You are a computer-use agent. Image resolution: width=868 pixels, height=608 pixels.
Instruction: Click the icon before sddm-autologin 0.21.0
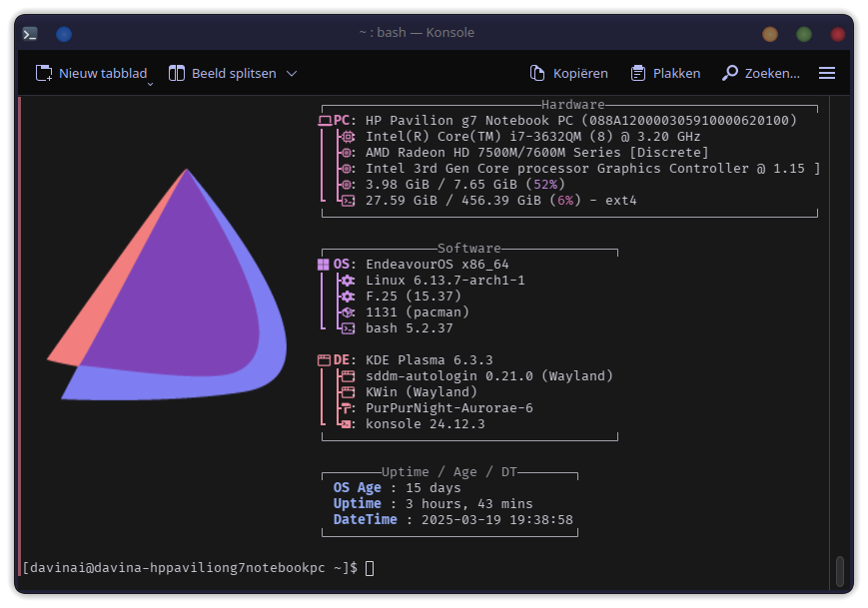(x=349, y=376)
